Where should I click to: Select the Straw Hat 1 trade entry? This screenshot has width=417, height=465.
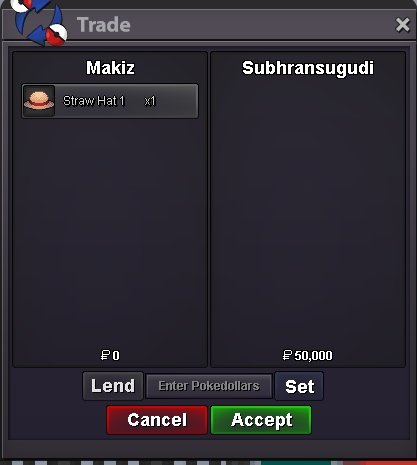click(110, 101)
